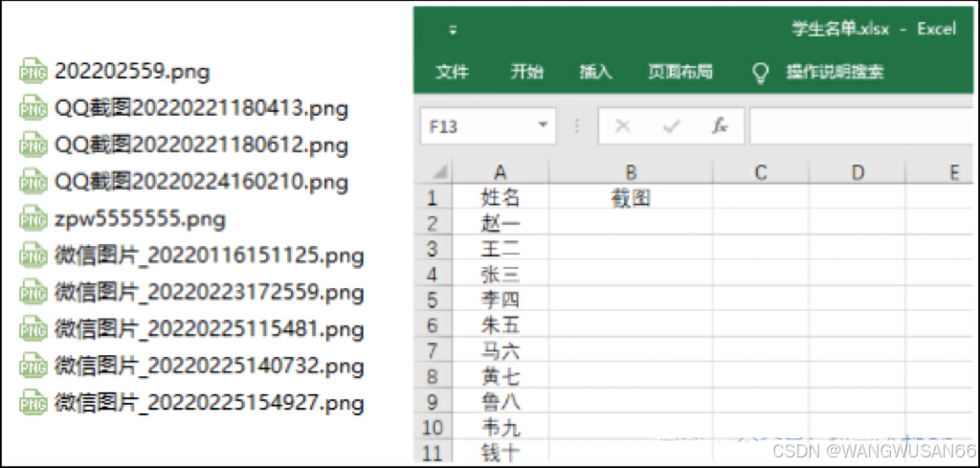
Task: Click PNG icon of 微信图片_20220225115481.png
Action: (33, 328)
